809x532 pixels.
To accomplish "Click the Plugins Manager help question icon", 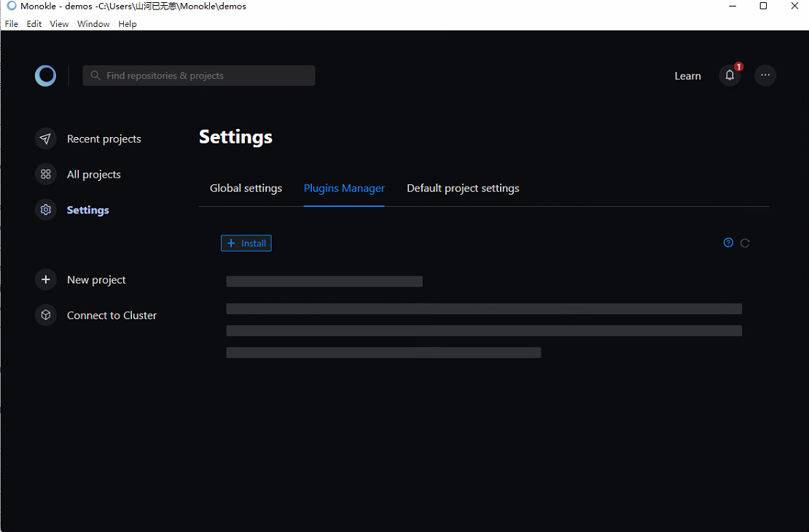I will click(x=728, y=243).
